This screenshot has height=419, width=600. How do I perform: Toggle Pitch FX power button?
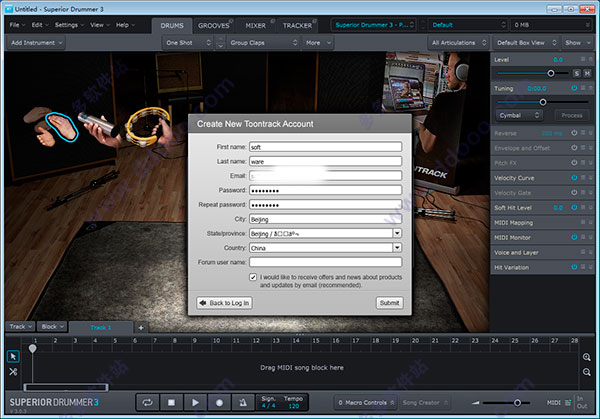click(574, 163)
